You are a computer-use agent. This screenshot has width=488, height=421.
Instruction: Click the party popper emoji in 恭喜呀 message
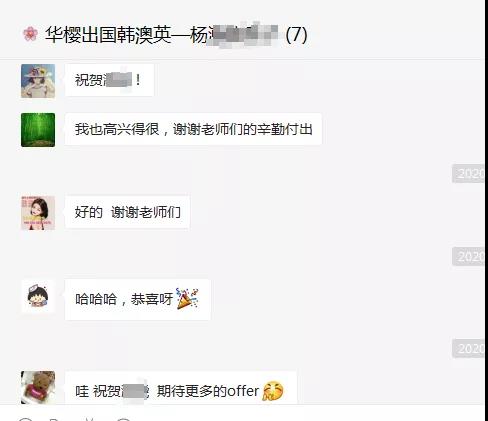pos(187,298)
